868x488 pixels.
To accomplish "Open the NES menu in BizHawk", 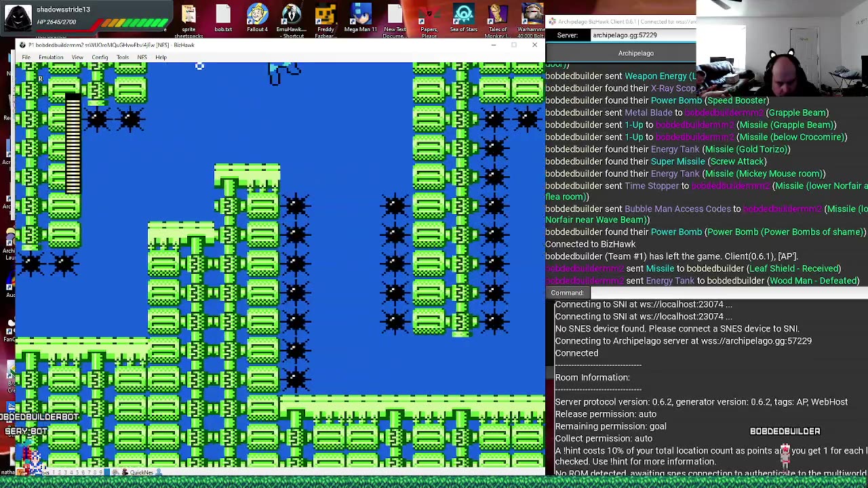I will tap(142, 58).
